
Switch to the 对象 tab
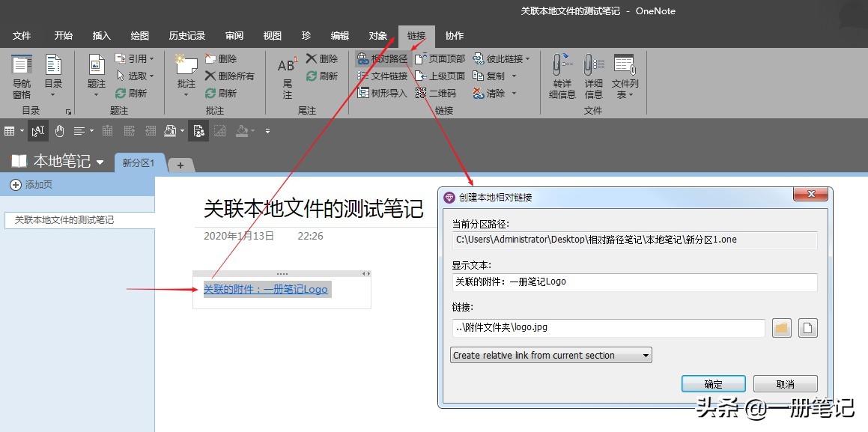click(378, 35)
